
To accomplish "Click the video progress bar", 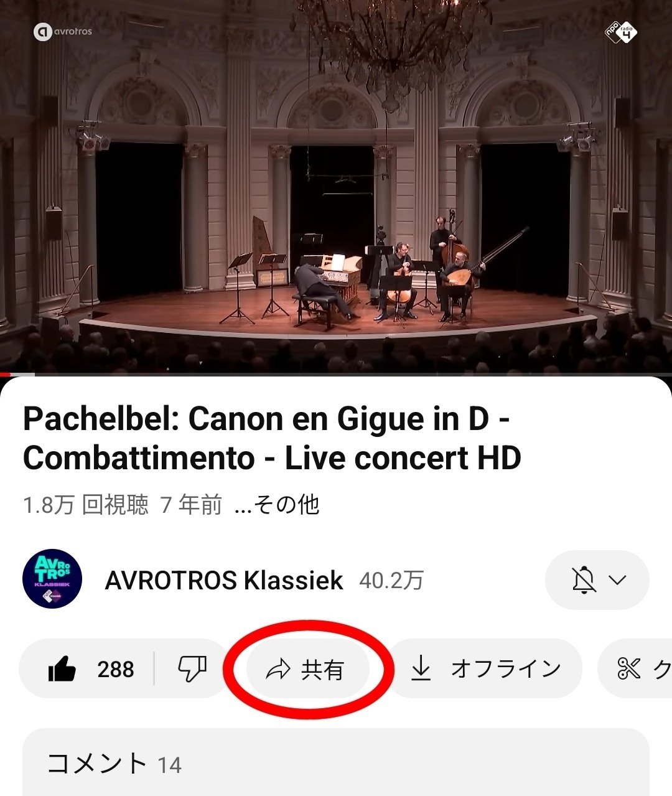I will [336, 374].
